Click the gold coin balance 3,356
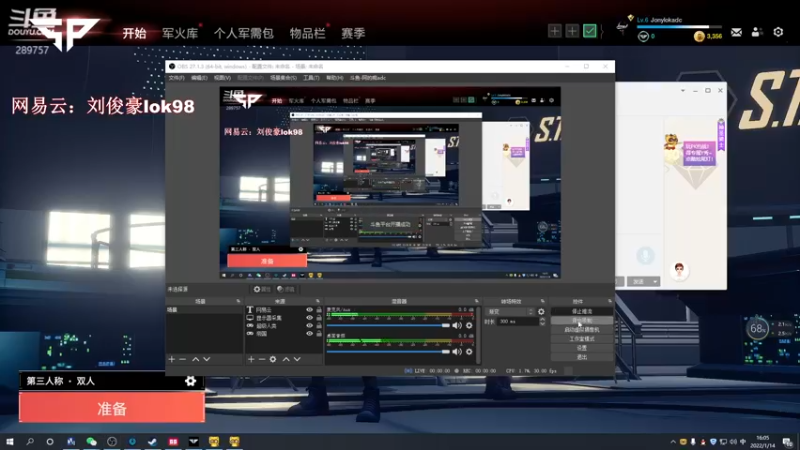This screenshot has width=800, height=450. click(708, 36)
